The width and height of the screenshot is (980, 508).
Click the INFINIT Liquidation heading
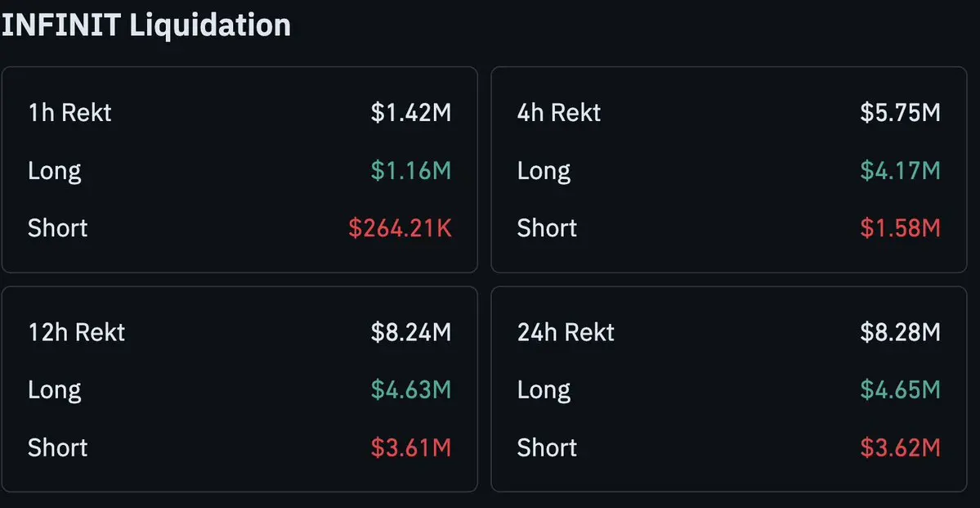(146, 25)
